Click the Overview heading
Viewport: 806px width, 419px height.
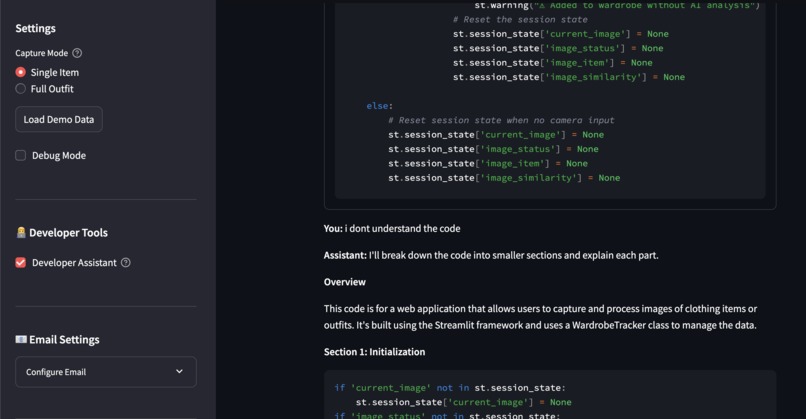(345, 282)
